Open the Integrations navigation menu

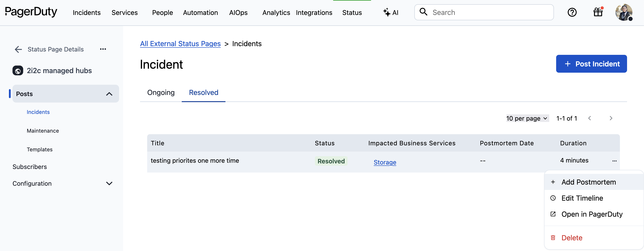coord(314,12)
